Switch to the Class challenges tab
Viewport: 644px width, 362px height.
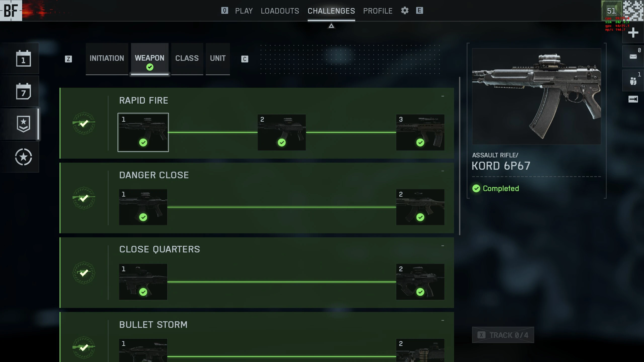(187, 59)
